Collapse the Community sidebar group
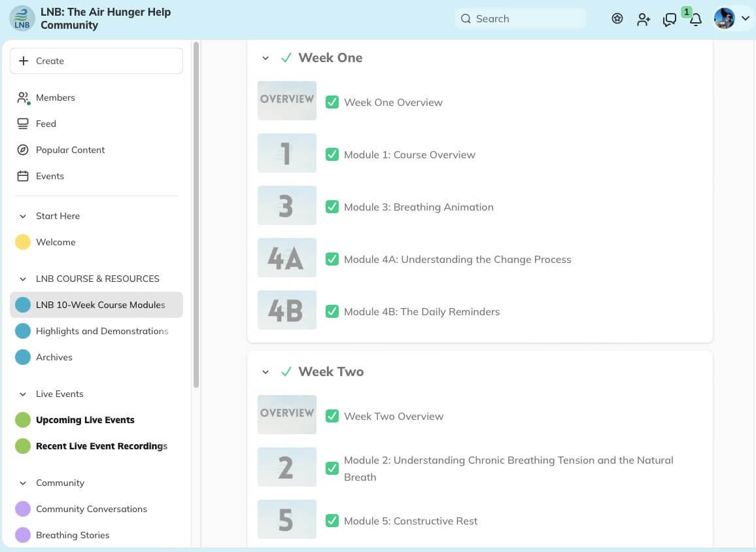Viewport: 756px width, 552px height. click(x=23, y=483)
